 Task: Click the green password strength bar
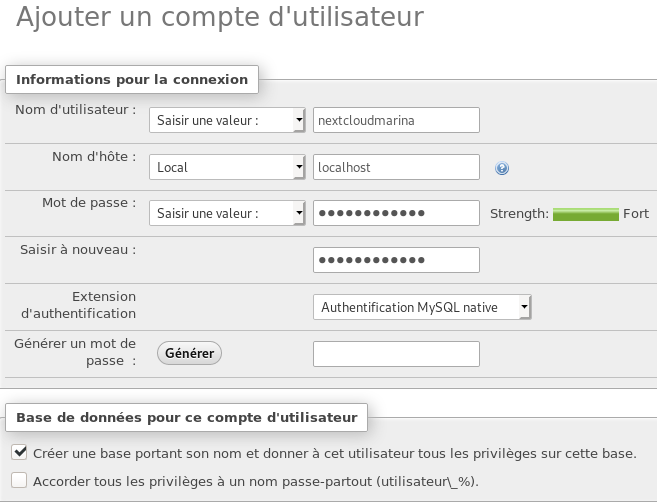click(585, 214)
